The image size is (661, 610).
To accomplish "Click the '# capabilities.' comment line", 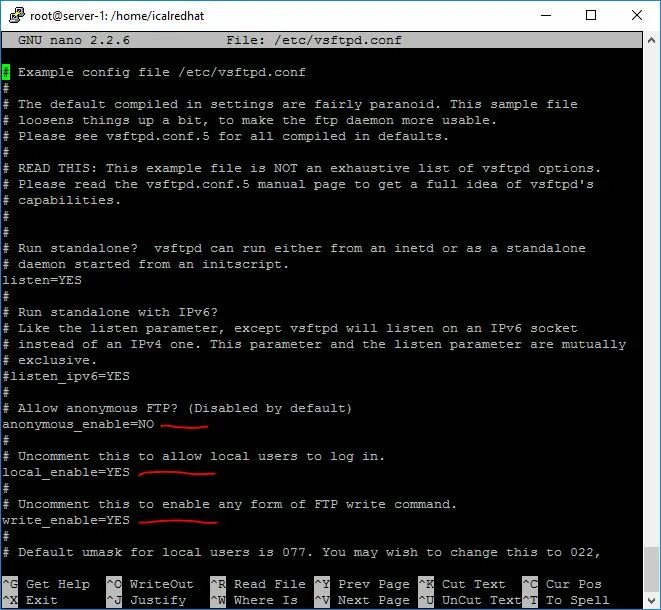I will 62,200.
